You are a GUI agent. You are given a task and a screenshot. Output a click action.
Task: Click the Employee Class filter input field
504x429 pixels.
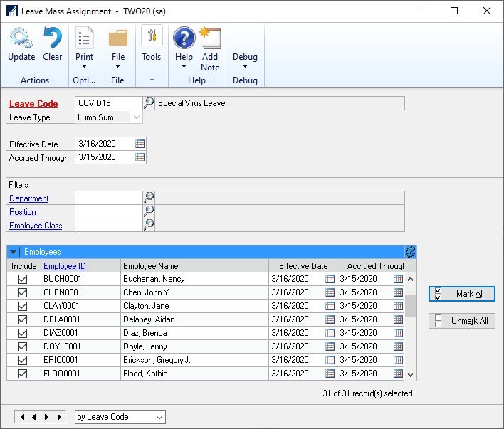coord(109,225)
